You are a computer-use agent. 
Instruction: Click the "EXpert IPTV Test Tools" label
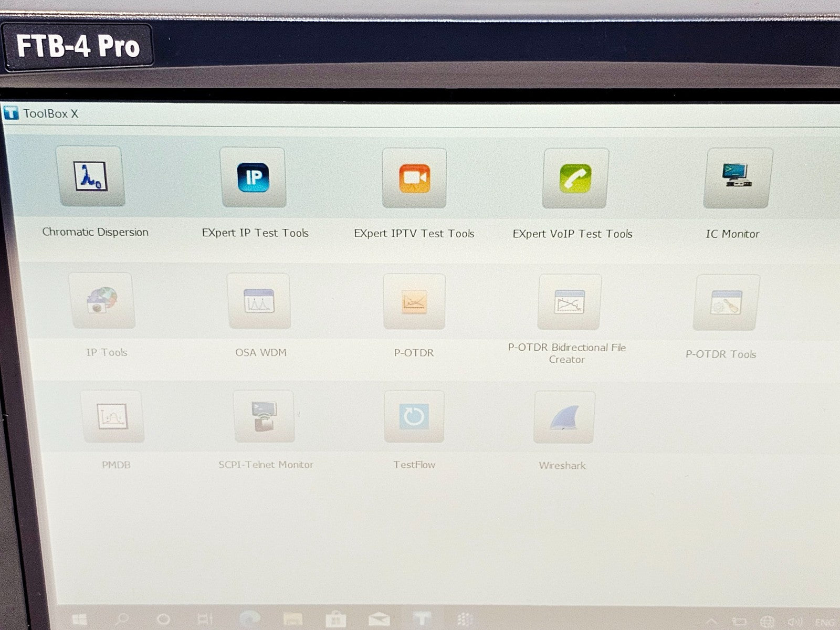coord(414,234)
